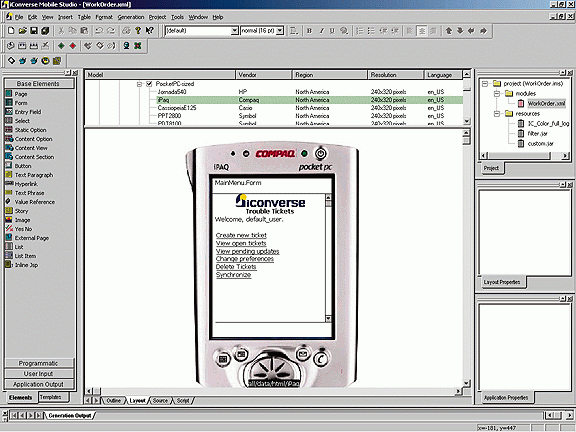Click the move right arrow toolbar icon
576x432 pixels.
(x=483, y=31)
